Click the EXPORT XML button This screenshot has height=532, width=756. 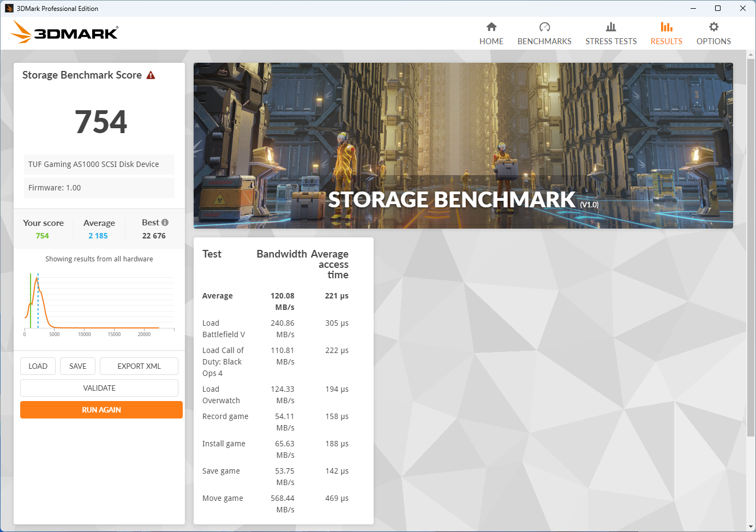(x=139, y=366)
